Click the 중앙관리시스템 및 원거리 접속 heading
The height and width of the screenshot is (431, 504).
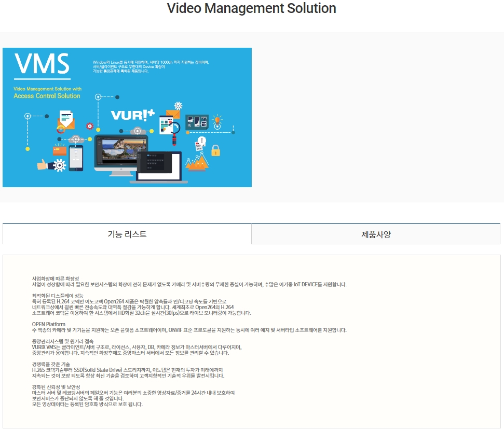click(63, 341)
